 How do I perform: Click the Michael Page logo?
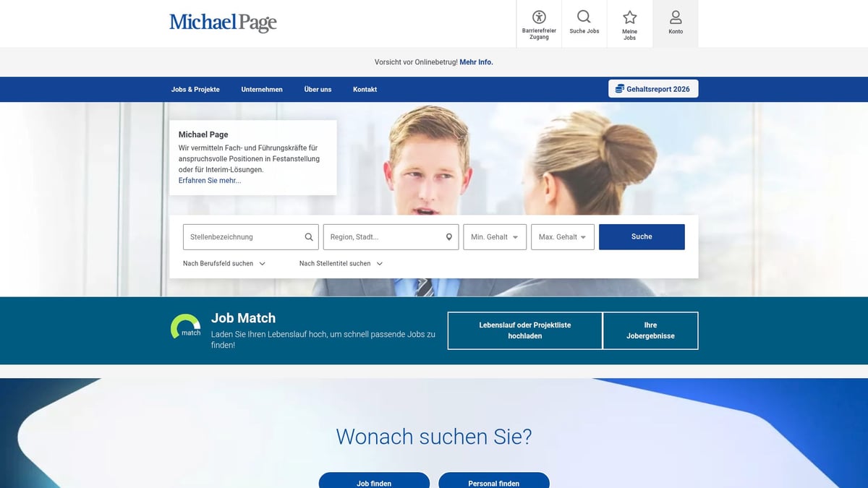pyautogui.click(x=223, y=22)
